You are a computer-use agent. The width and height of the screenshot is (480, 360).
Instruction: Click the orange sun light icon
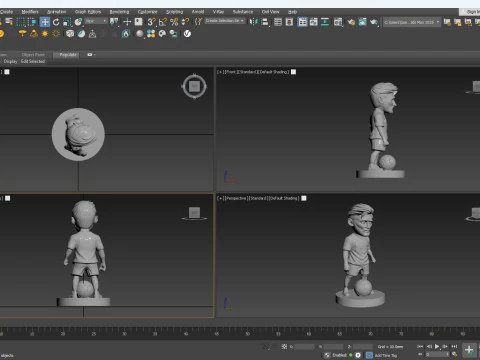pos(45,34)
